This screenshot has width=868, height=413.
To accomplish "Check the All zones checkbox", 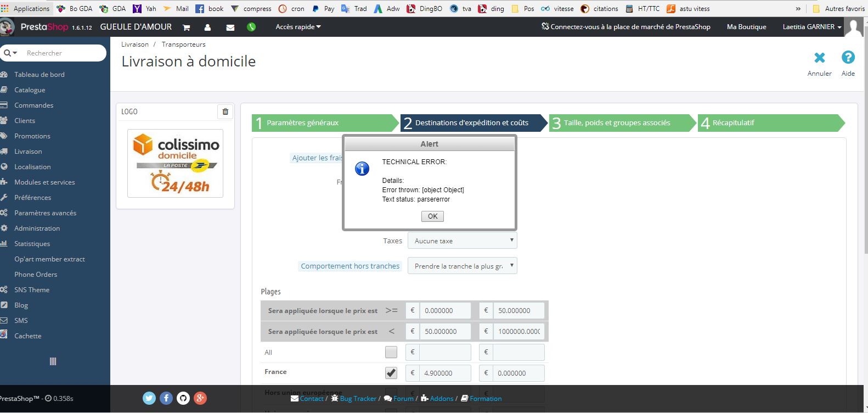I will 391,352.
